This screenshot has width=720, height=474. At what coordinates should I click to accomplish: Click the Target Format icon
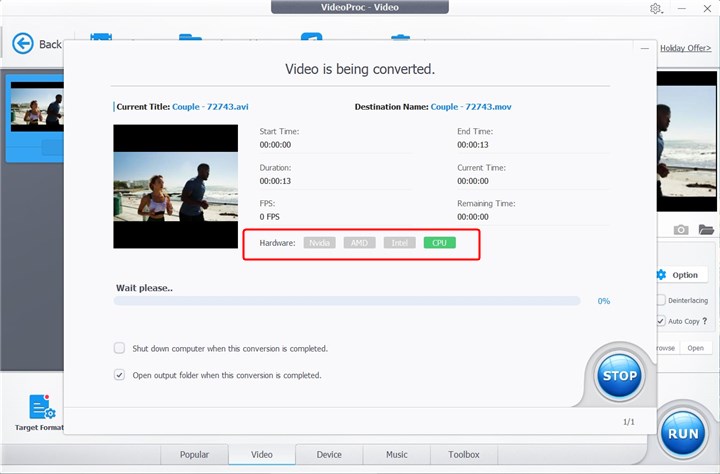(42, 407)
